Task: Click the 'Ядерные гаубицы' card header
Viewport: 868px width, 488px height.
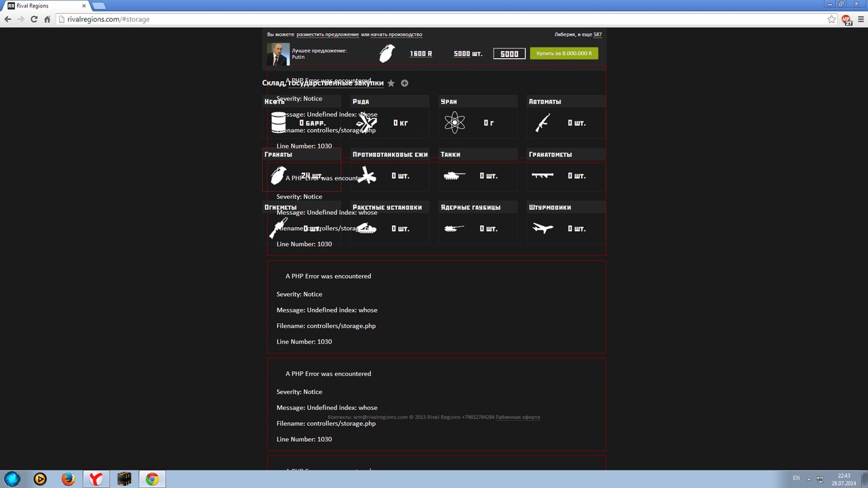Action: pyautogui.click(x=478, y=207)
